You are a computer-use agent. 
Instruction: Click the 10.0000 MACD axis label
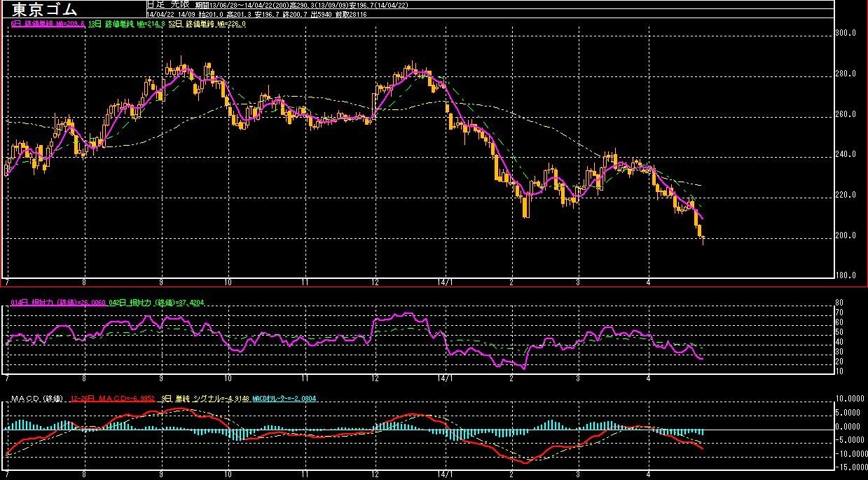click(x=848, y=399)
